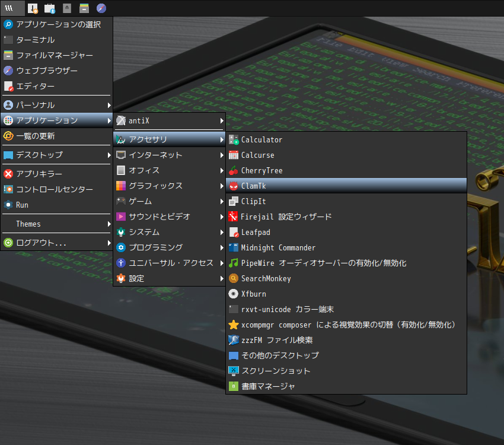504x445 pixels.
Task: Click the ウェブブラウザー compass icon in the menu
Action: 8,71
